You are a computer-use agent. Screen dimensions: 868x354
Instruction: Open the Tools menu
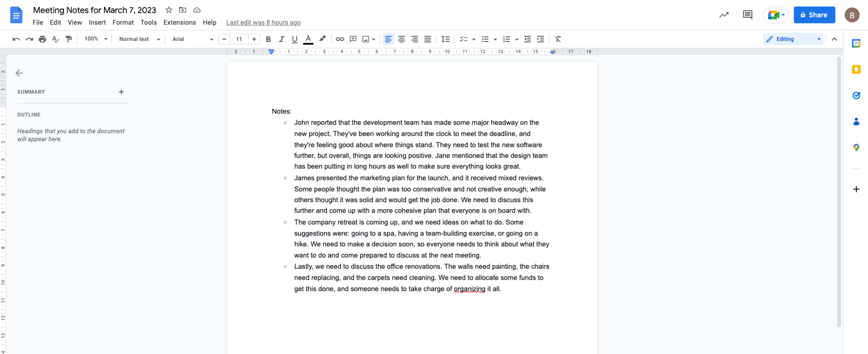pos(149,22)
